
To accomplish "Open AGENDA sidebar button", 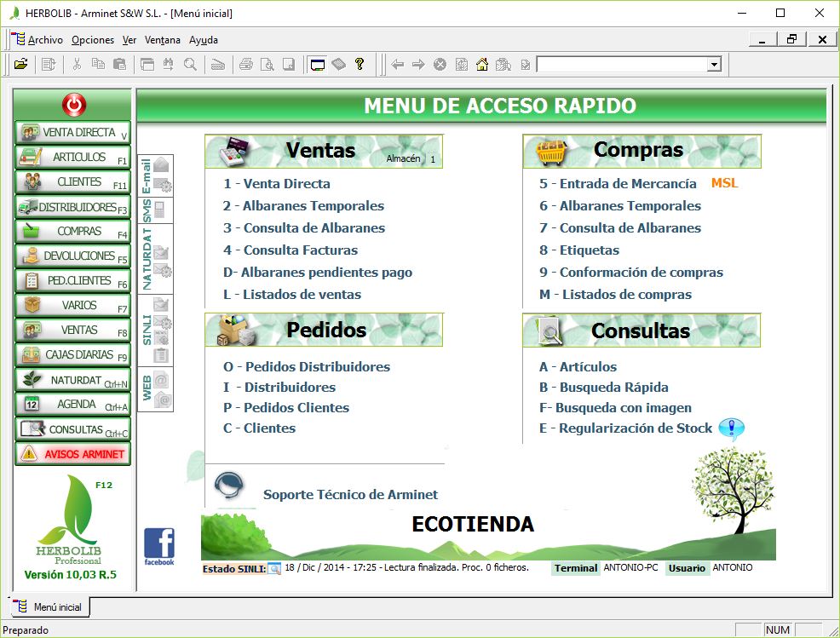I will [x=73, y=404].
